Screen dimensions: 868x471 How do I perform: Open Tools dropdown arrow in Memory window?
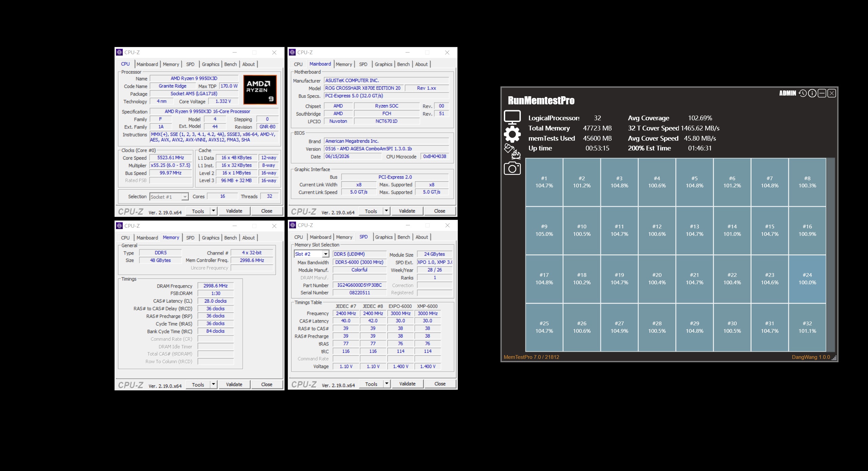coord(213,384)
